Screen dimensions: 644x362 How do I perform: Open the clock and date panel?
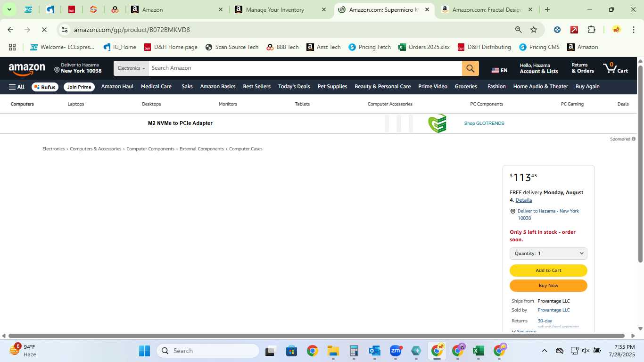click(x=621, y=351)
